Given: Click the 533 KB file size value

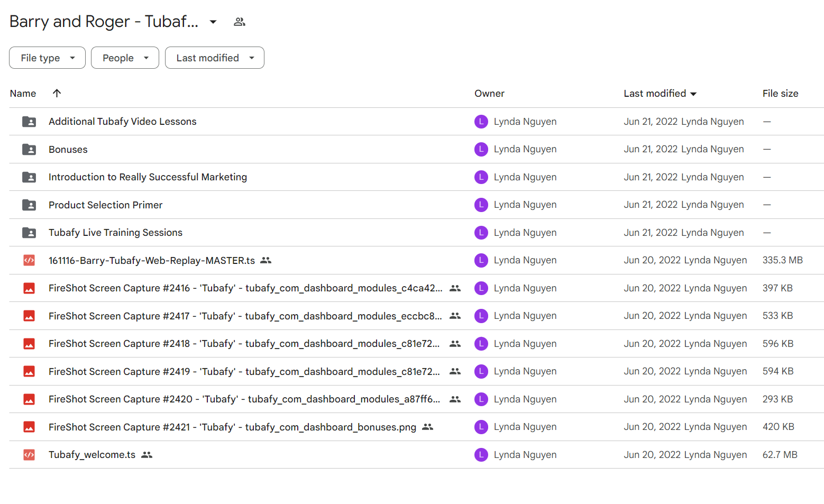Looking at the screenshot, I should pos(777,316).
